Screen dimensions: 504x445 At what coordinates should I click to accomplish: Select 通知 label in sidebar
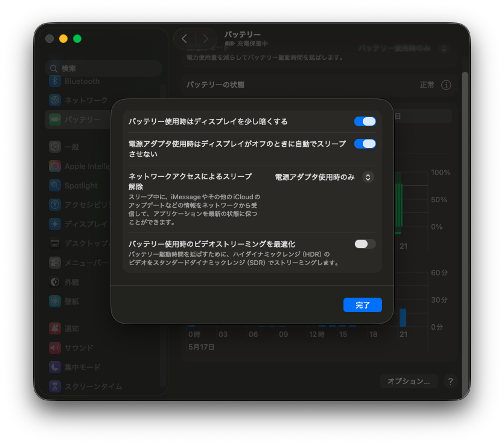(72, 328)
